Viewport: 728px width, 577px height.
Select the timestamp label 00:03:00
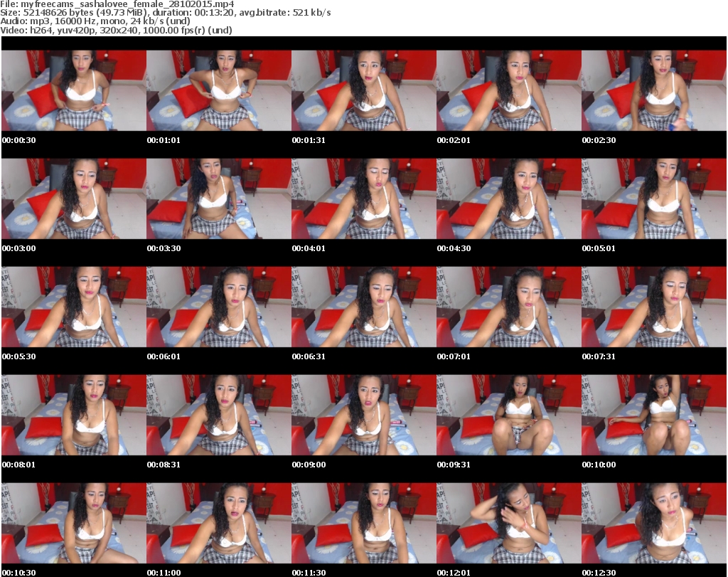(18, 248)
